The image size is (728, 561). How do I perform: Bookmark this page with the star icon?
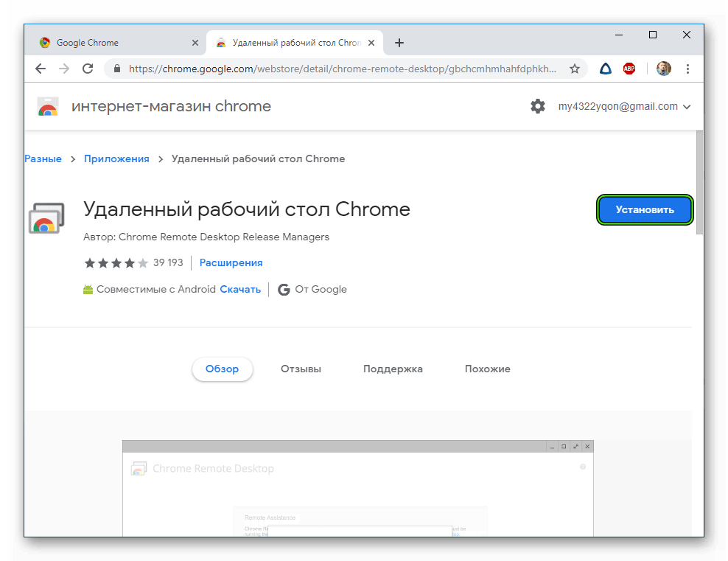point(575,69)
